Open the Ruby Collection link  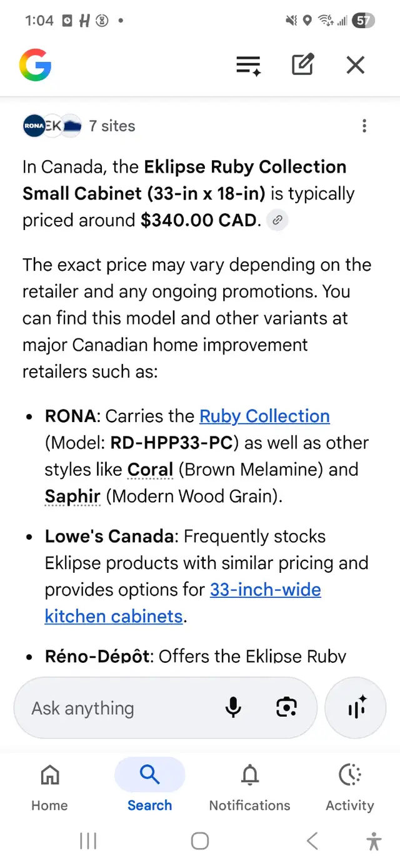264,416
